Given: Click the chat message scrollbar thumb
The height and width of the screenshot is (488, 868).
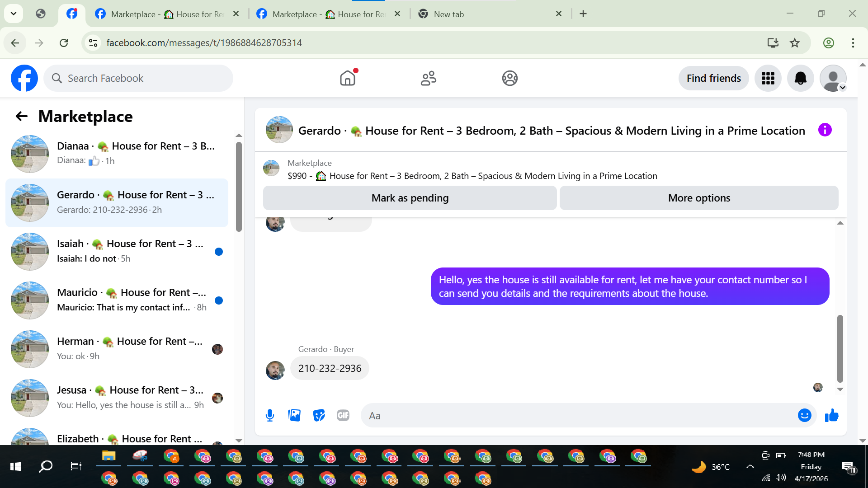Looking at the screenshot, I should 840,348.
